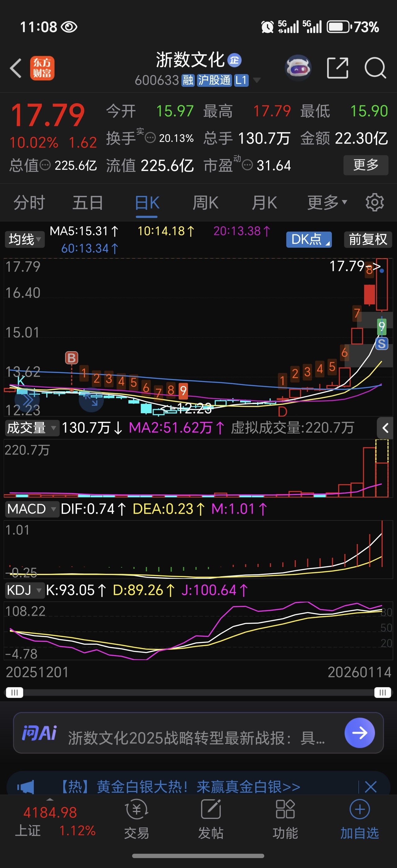Open the 均线 indicator dropdown

tap(25, 240)
